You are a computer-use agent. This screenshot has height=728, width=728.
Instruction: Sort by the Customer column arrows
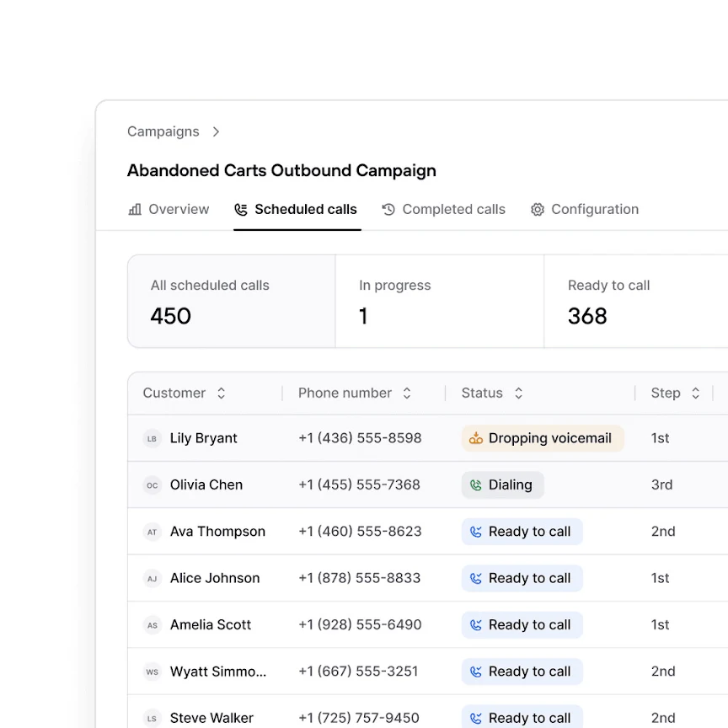(x=222, y=393)
